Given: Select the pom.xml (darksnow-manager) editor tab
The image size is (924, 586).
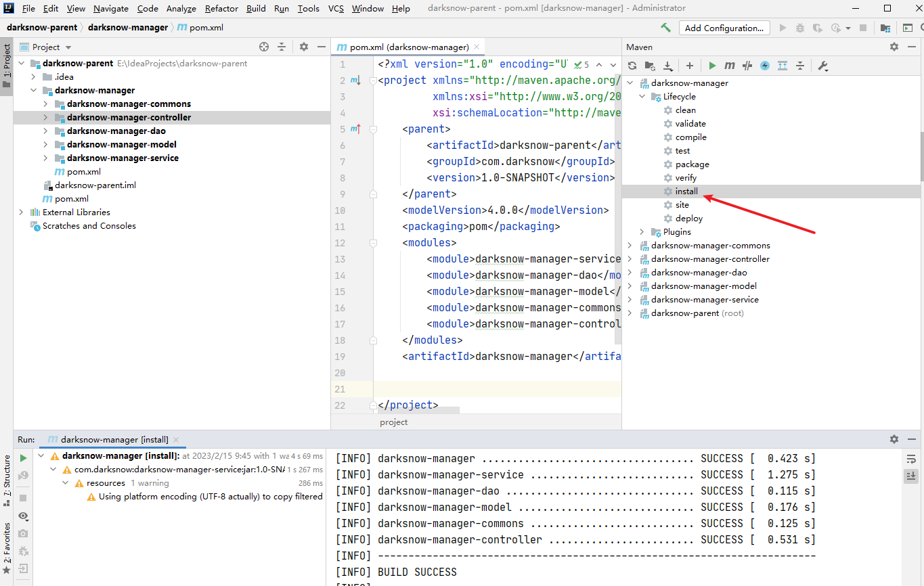Looking at the screenshot, I should coord(408,47).
